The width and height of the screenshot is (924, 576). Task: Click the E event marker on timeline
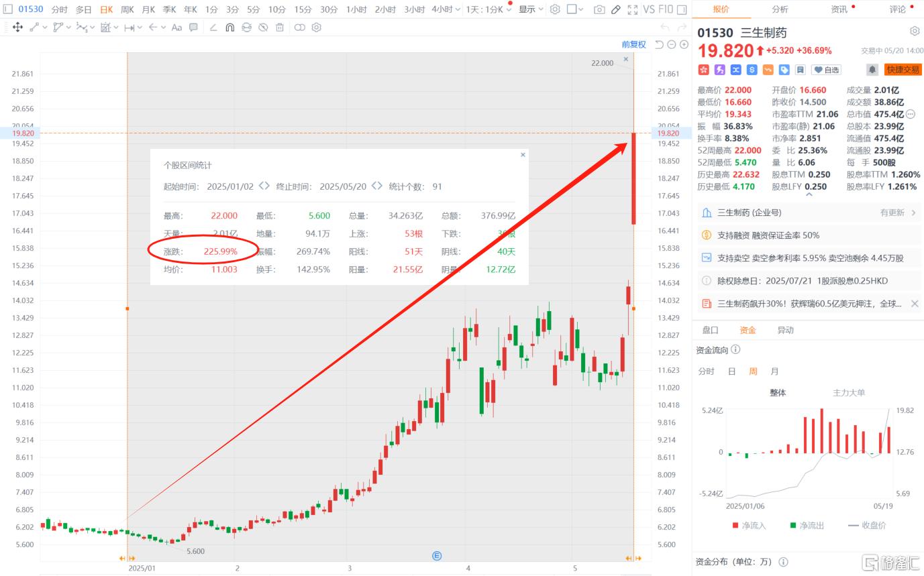click(x=437, y=556)
